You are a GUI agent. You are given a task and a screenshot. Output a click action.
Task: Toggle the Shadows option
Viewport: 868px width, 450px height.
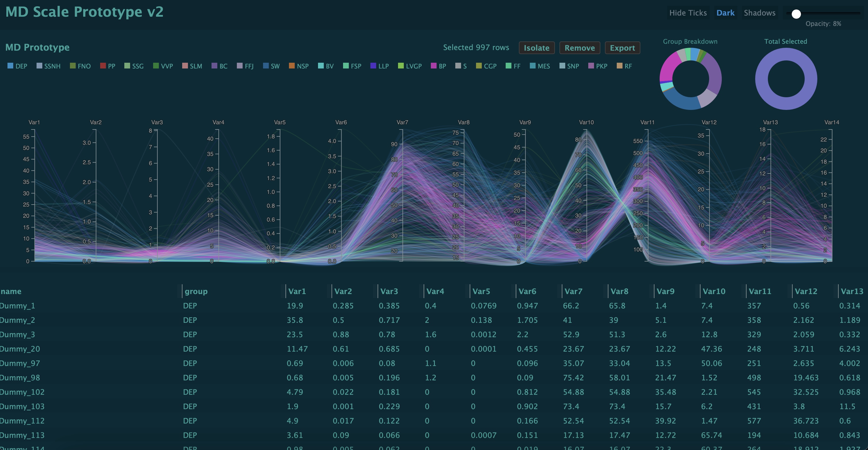(759, 13)
